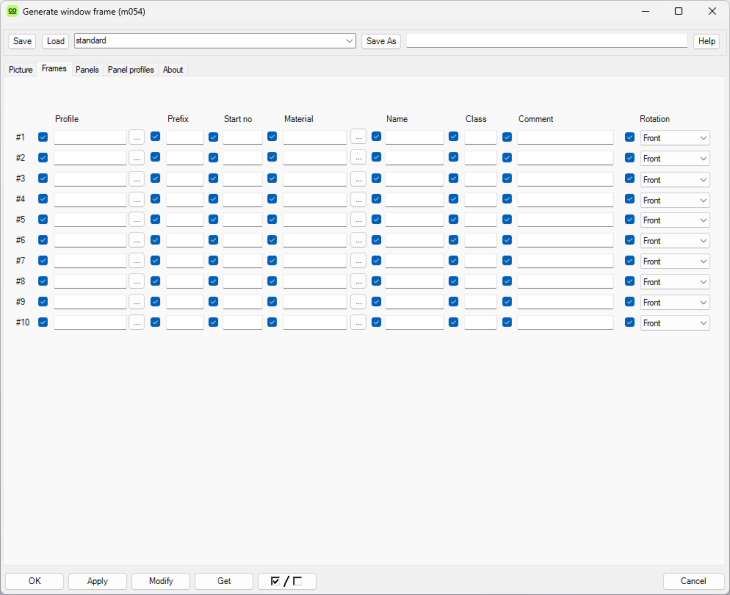Screen dimensions: 730x595
Task: Toggle all checkboxes on/off button
Action: pyautogui.click(x=287, y=581)
